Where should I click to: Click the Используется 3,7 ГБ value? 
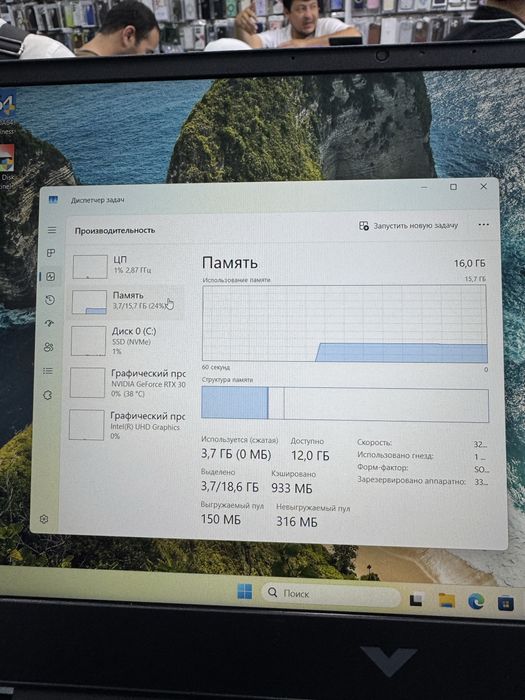pos(236,454)
